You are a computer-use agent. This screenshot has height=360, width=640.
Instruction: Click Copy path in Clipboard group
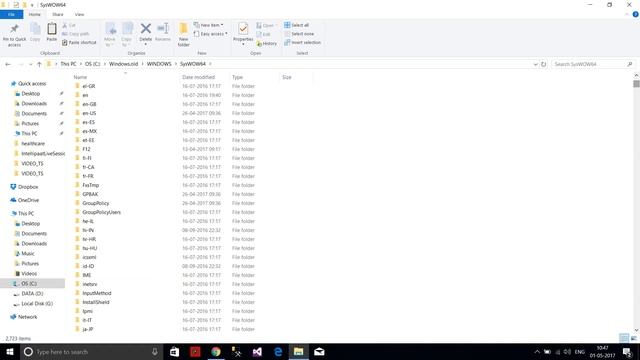[x=76, y=34]
